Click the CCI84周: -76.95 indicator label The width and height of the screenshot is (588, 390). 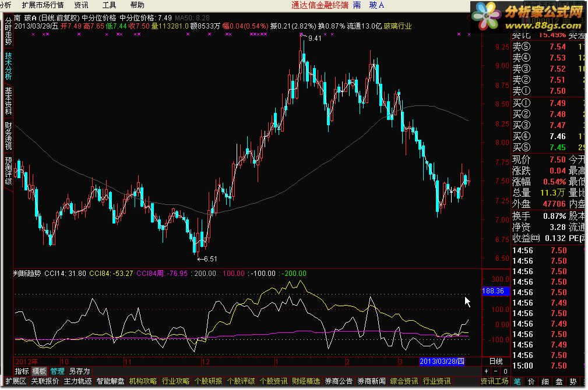pos(162,274)
